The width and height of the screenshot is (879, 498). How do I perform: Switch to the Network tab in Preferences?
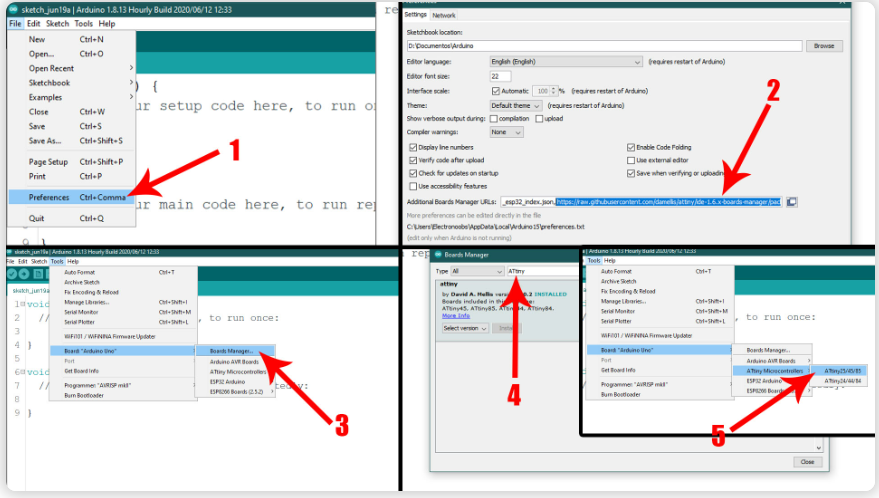click(x=444, y=15)
